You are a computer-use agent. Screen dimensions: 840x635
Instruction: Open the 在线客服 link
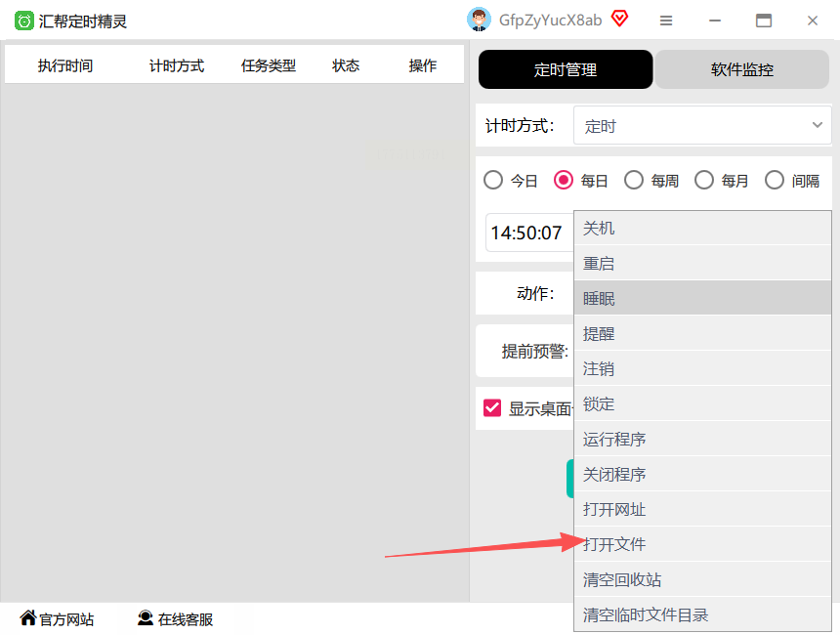pyautogui.click(x=186, y=619)
